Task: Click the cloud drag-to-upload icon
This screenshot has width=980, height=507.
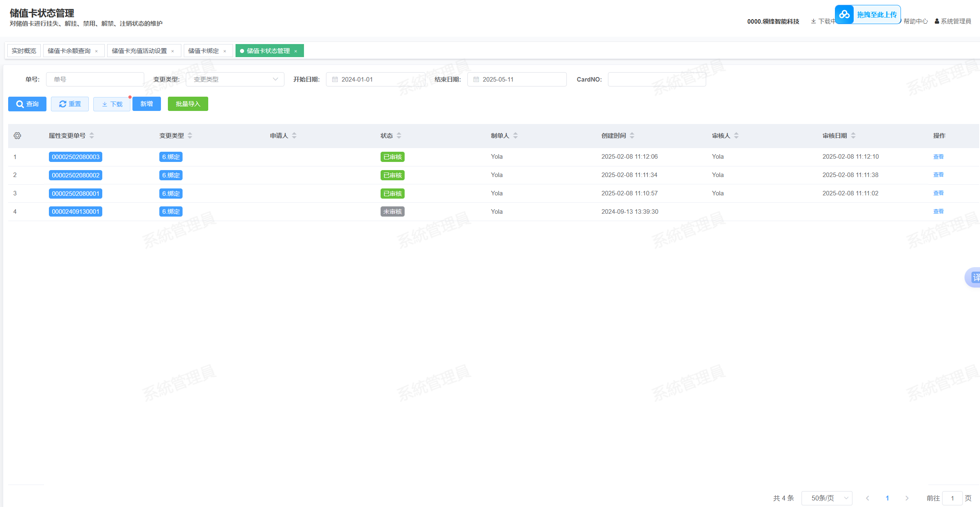Action: click(844, 15)
